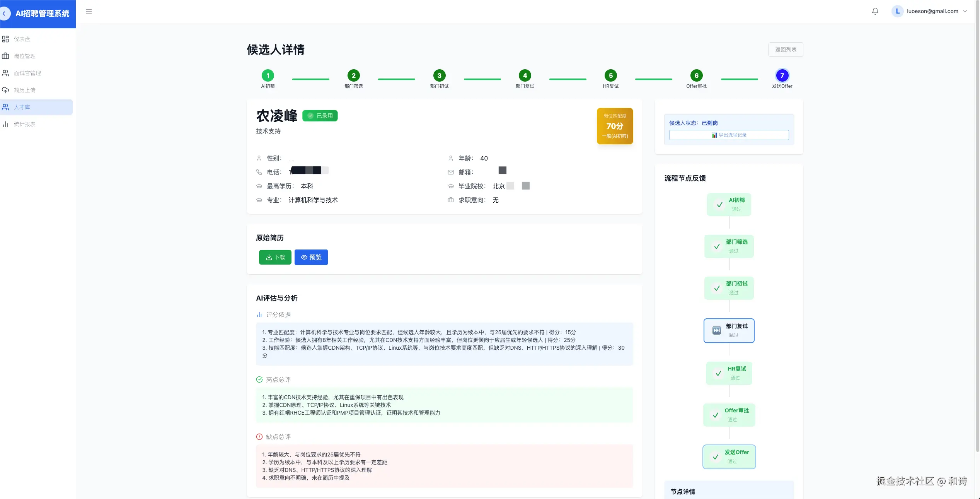The height and width of the screenshot is (499, 980).
Task: Click the orange 岗位匹配度 70分 score card
Action: pos(615,126)
